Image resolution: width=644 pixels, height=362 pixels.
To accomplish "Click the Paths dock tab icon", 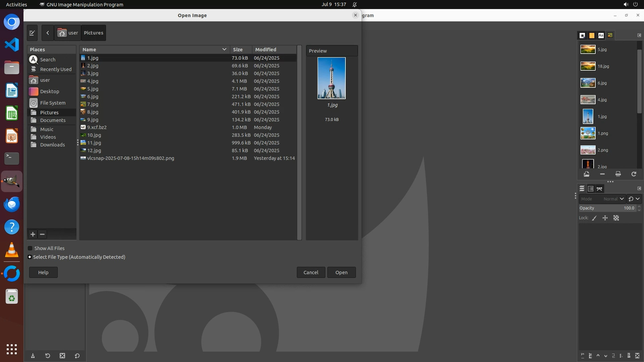I will click(600, 189).
